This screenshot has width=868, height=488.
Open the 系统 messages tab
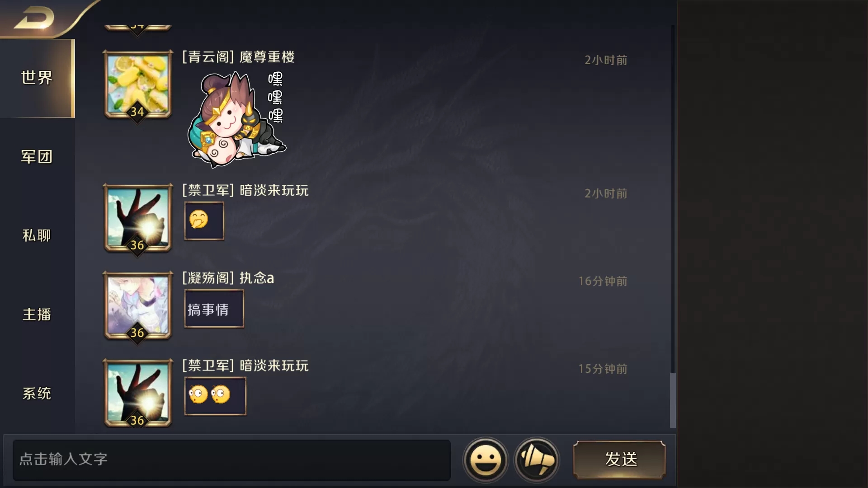click(x=37, y=393)
